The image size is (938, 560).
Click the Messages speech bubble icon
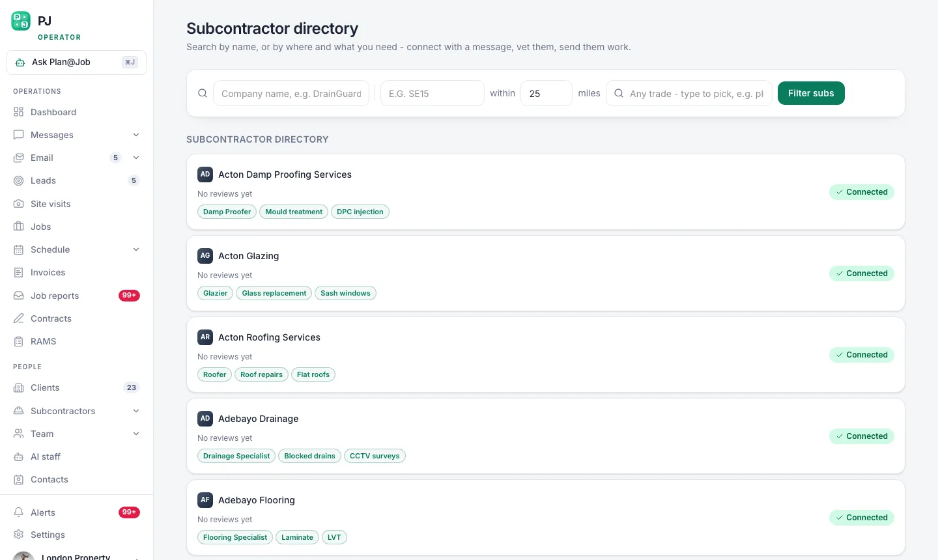point(18,135)
